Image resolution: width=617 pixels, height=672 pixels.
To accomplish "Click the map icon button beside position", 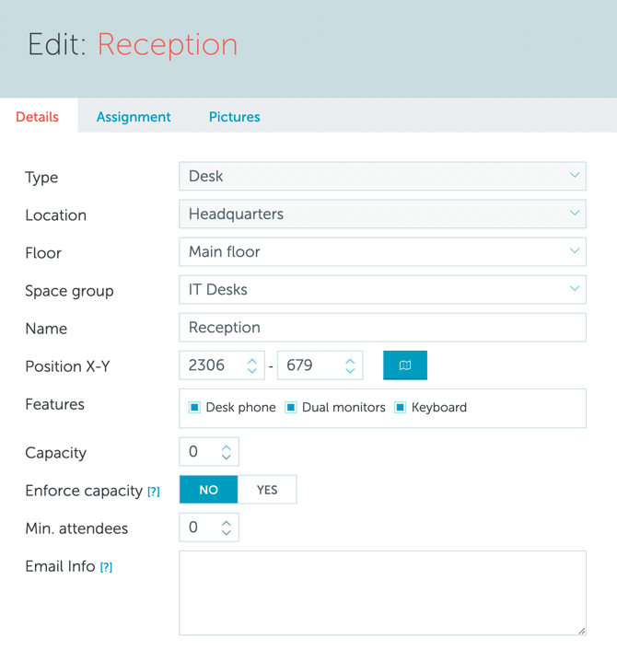I will point(404,365).
